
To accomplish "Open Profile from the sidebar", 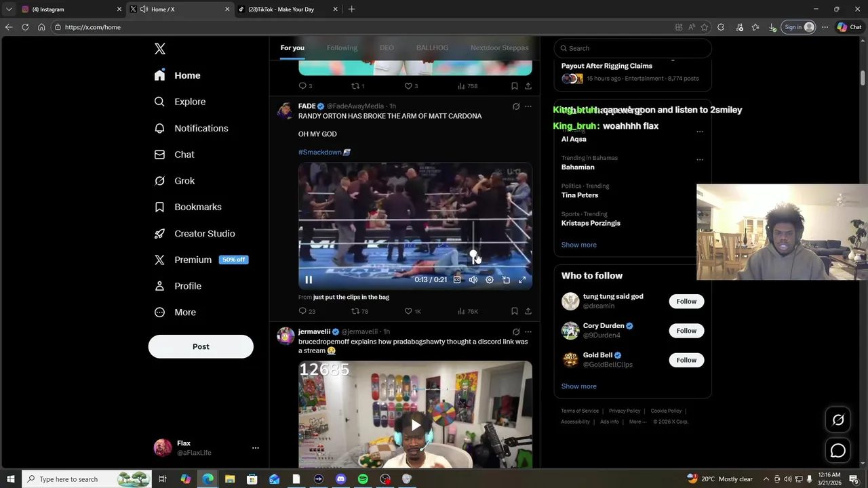I will (178, 286).
